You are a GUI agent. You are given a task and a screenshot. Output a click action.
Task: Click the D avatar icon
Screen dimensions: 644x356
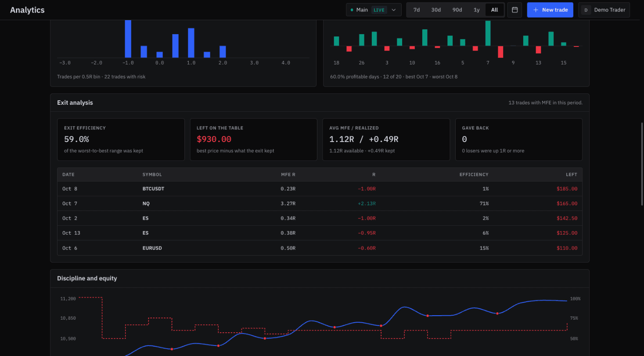[586, 10]
